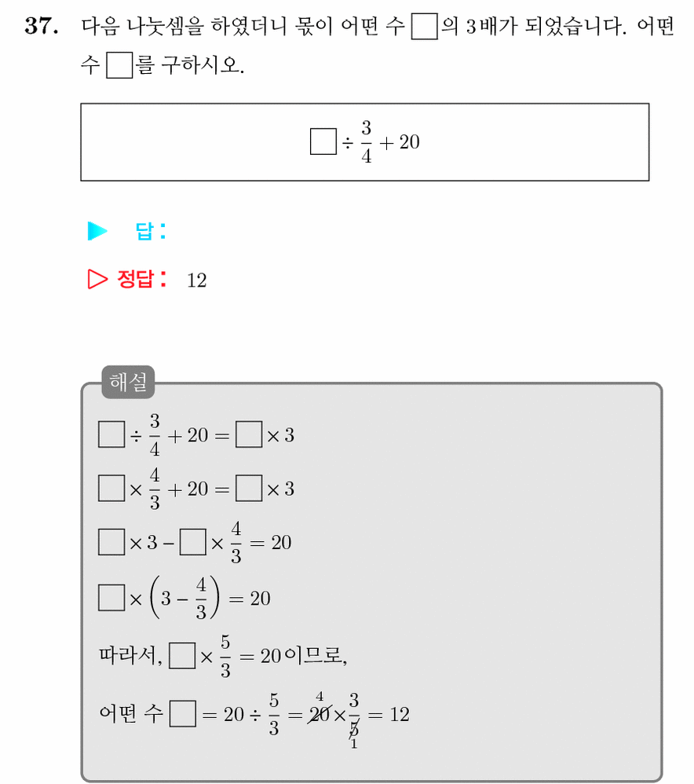
Task: Click the box after 따라서,
Action: pyautogui.click(x=182, y=655)
